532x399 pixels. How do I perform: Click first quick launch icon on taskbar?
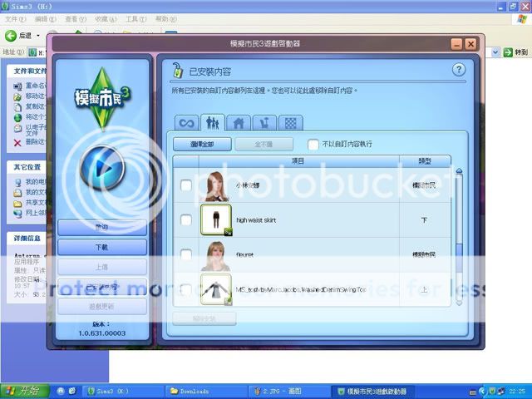[61, 392]
